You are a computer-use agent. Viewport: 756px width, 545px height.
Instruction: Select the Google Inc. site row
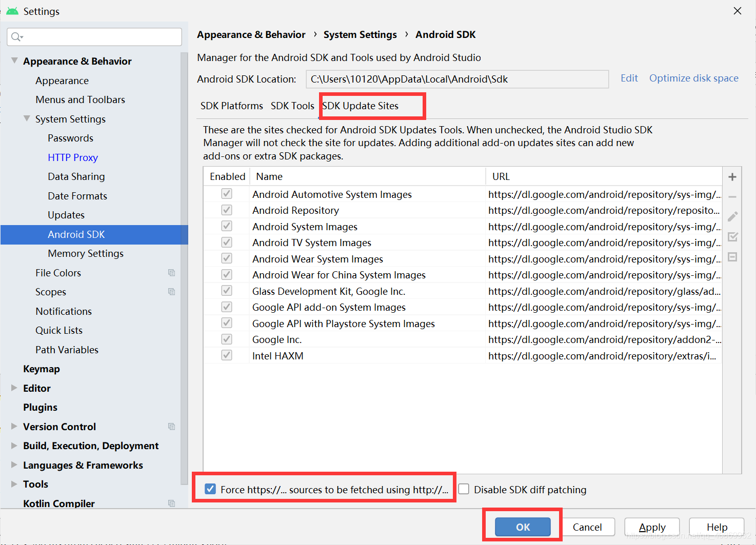click(x=463, y=339)
